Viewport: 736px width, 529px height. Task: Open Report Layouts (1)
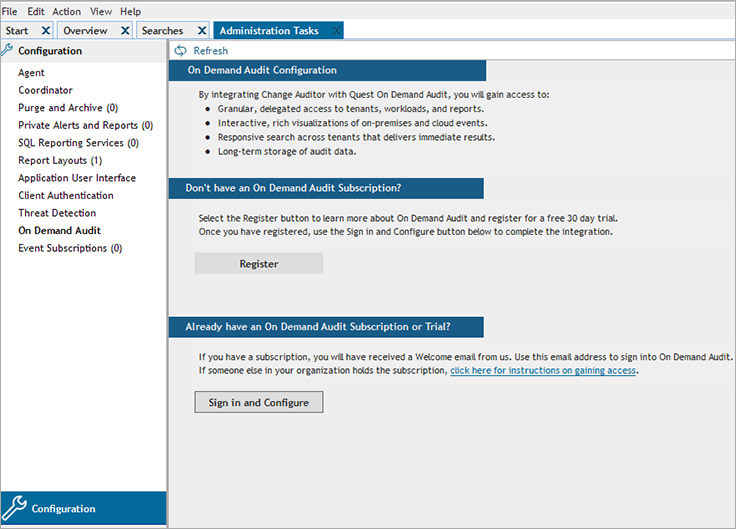point(60,161)
